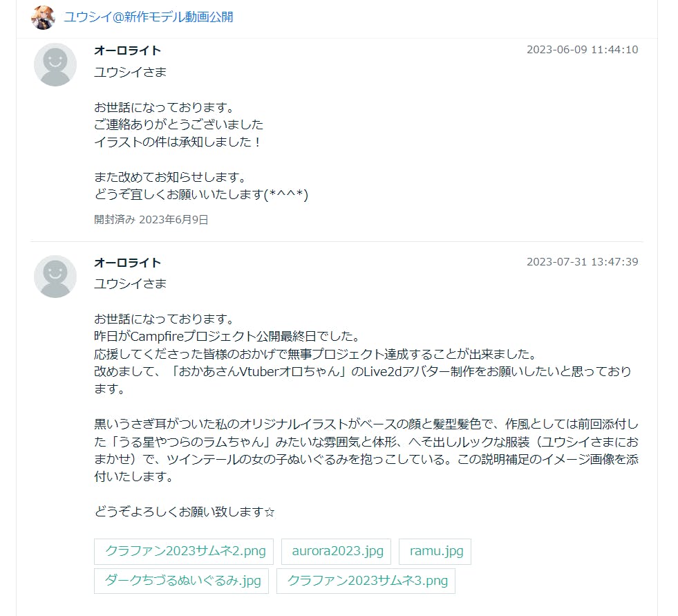Viewport: 678px width, 616px height.
Task: Click the オーロライト sender name on first message
Action: [x=128, y=50]
